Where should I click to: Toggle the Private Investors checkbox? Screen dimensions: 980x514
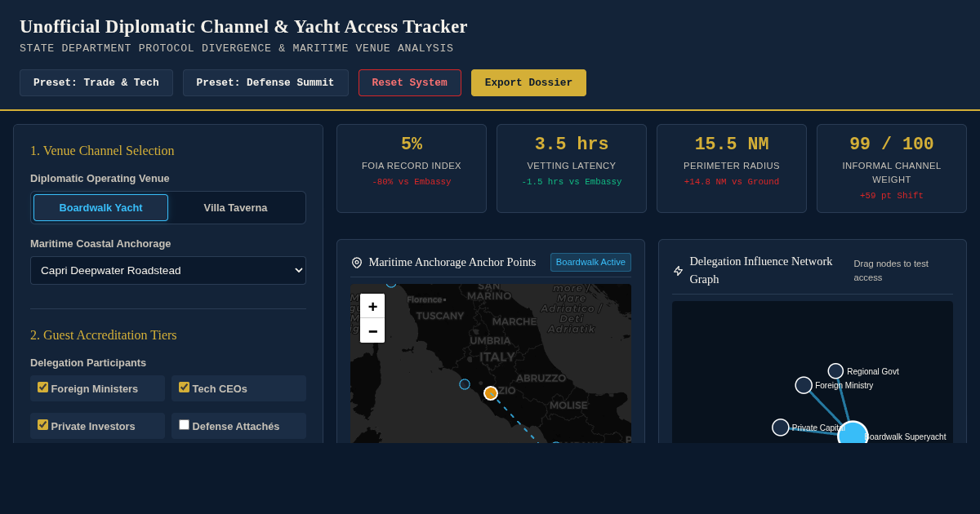click(x=43, y=425)
